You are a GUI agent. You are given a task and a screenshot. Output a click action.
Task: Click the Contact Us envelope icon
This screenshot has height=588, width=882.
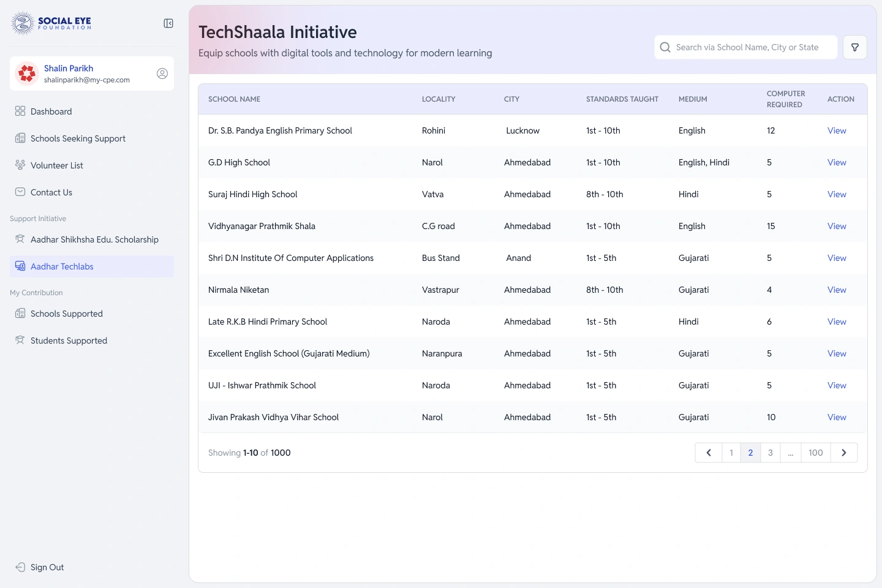pos(20,192)
